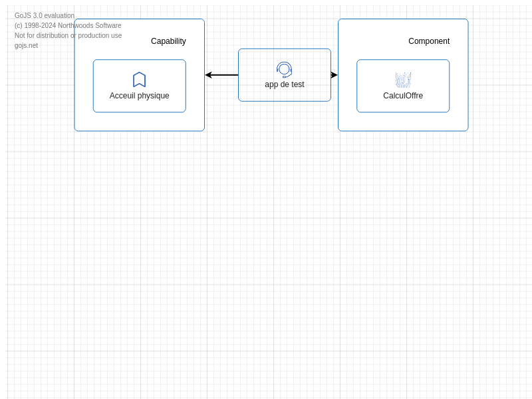The width and height of the screenshot is (532, 399).
Task: Select the app de test text label
Action: (x=284, y=84)
